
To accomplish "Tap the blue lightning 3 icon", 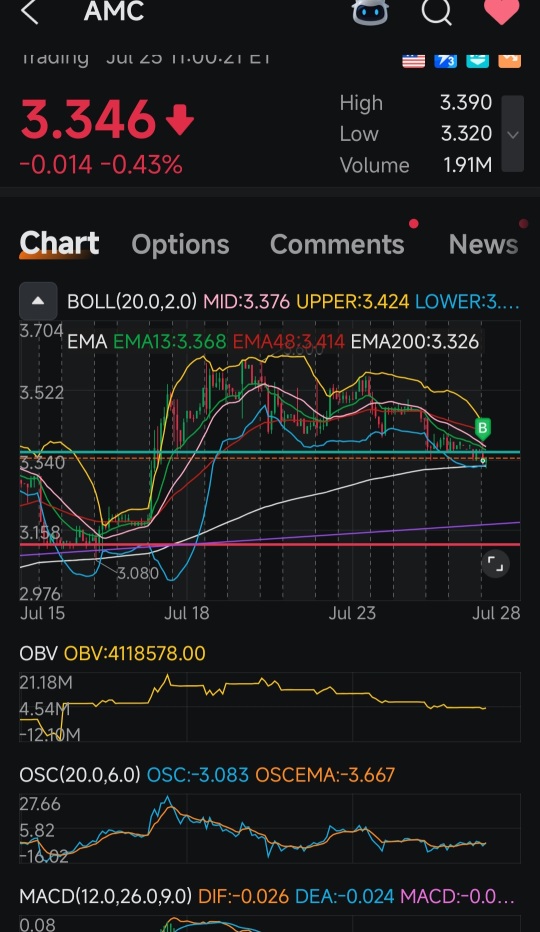I will [x=445, y=61].
